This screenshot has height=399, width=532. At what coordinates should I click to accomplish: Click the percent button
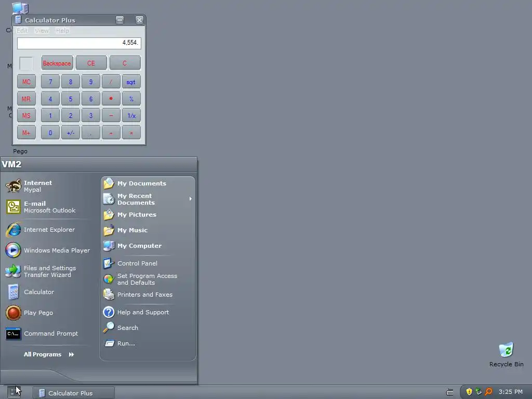point(131,99)
